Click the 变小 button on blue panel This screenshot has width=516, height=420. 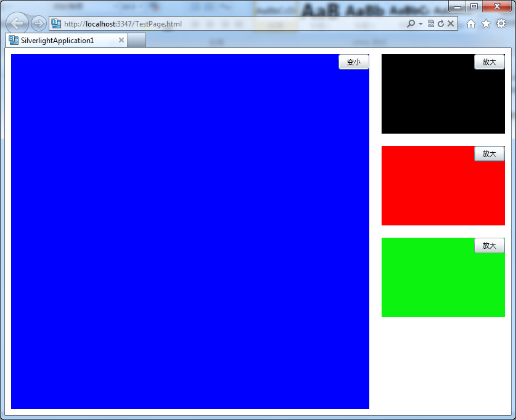(x=354, y=62)
